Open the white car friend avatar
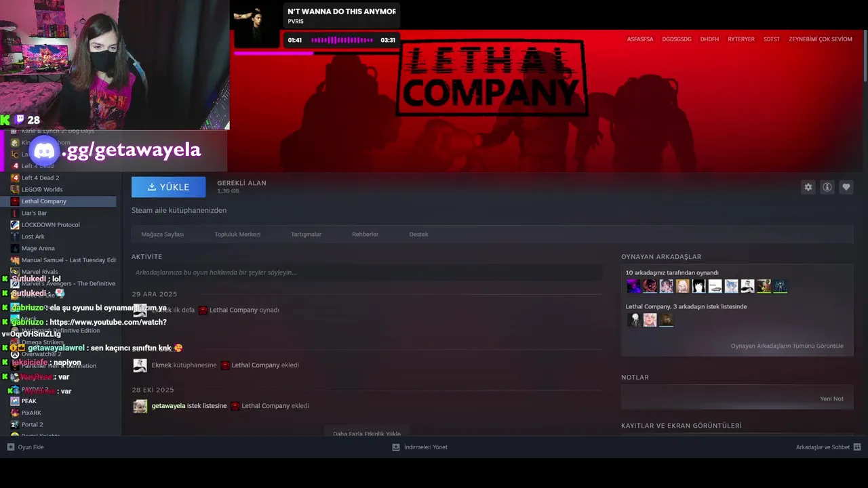 [715, 286]
